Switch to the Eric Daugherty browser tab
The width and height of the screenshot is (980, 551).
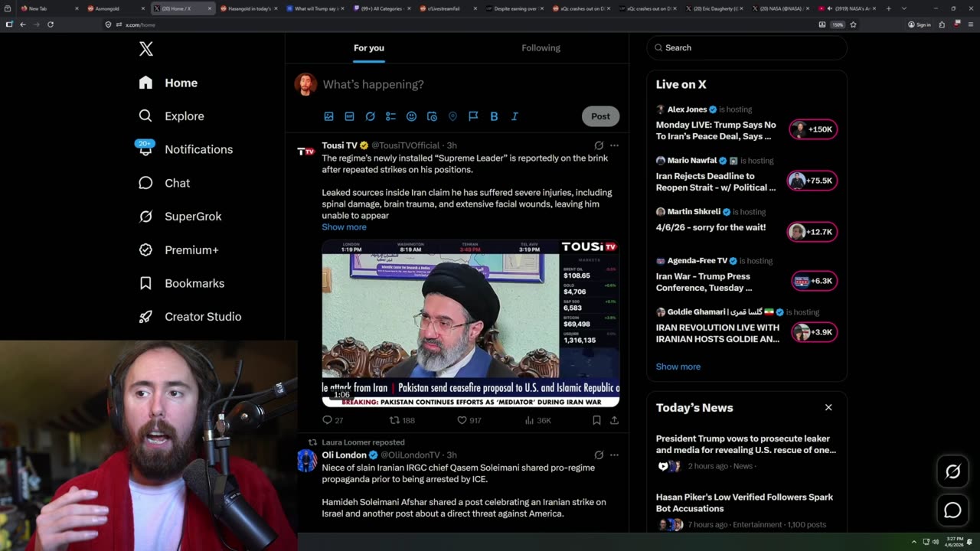coord(714,8)
